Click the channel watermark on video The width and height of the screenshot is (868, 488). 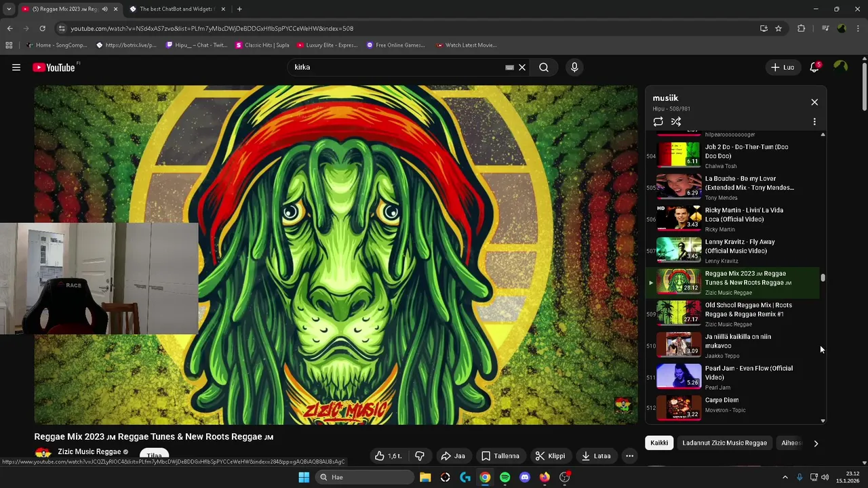[623, 405]
